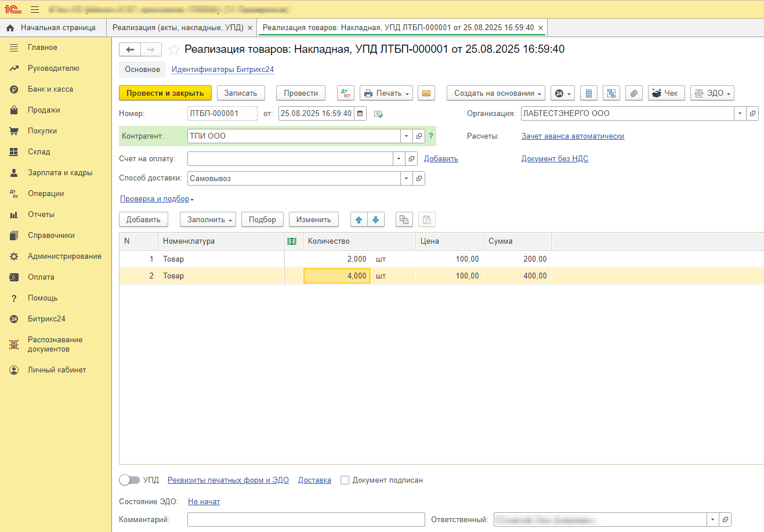
Task: Open the 1C main menu hamburger icon
Action: tap(35, 9)
